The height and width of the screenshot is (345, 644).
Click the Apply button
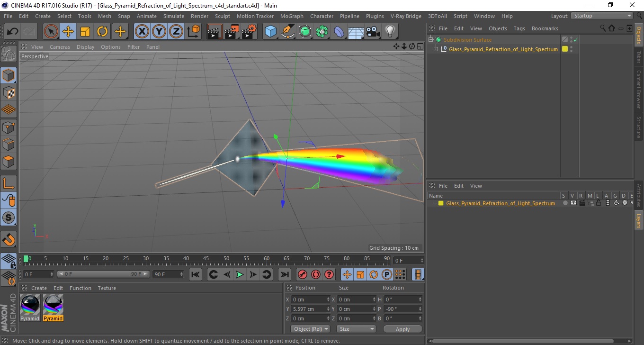point(402,329)
